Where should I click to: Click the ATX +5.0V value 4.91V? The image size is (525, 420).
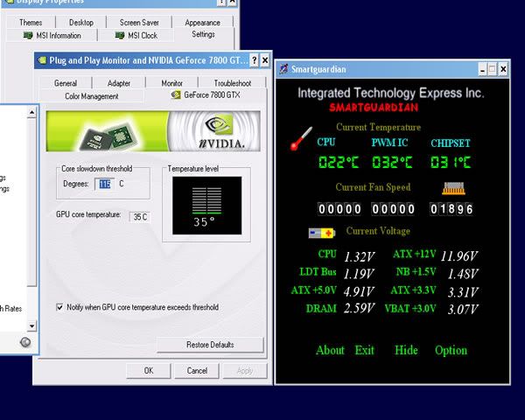(359, 291)
